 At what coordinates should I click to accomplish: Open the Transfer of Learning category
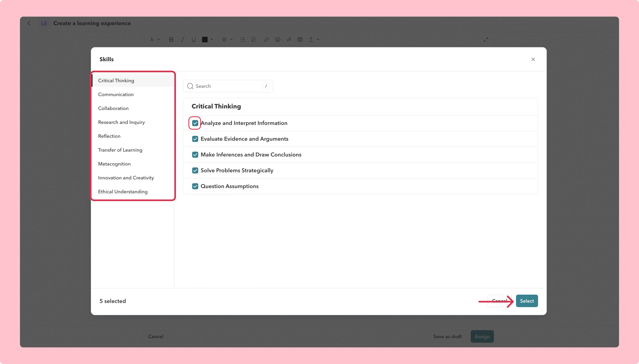(133, 150)
